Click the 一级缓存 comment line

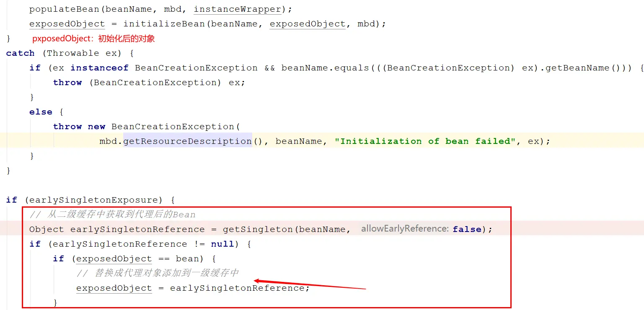[158, 273]
